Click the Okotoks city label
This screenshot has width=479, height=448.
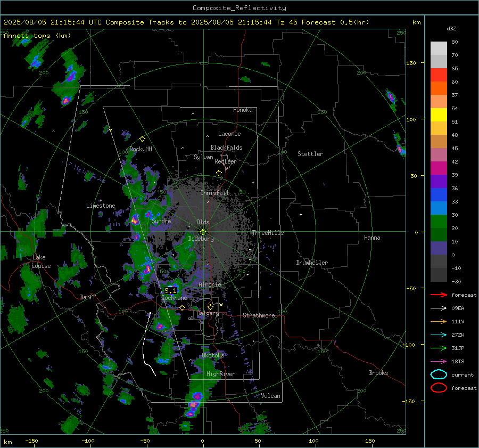point(213,355)
